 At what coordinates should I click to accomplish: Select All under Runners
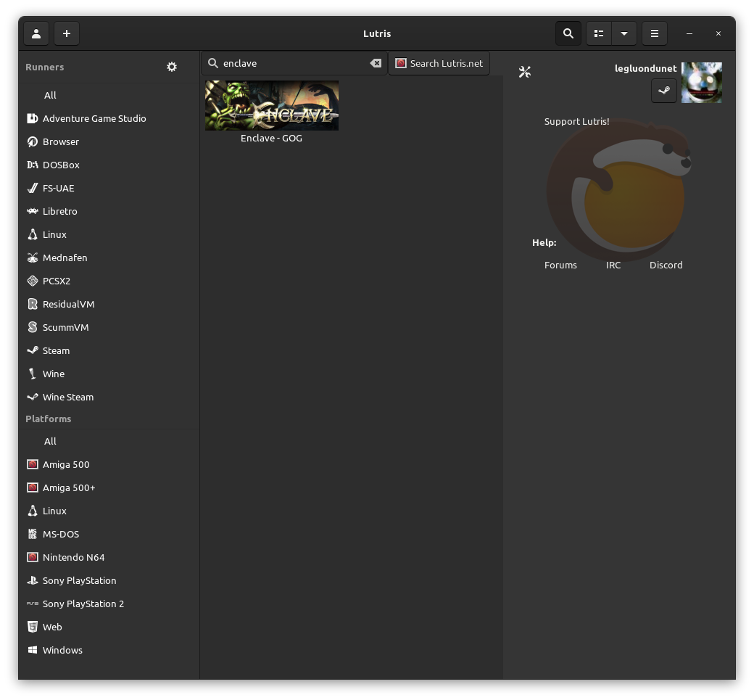tap(50, 95)
